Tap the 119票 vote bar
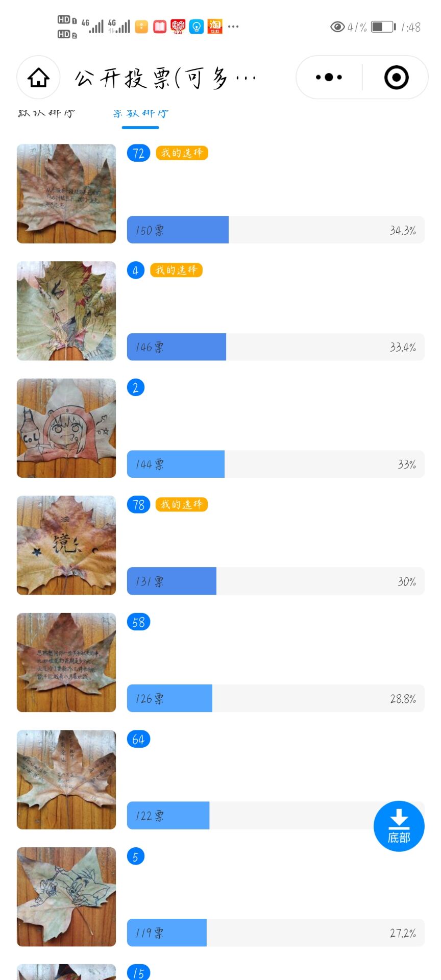The image size is (441, 980). (275, 933)
